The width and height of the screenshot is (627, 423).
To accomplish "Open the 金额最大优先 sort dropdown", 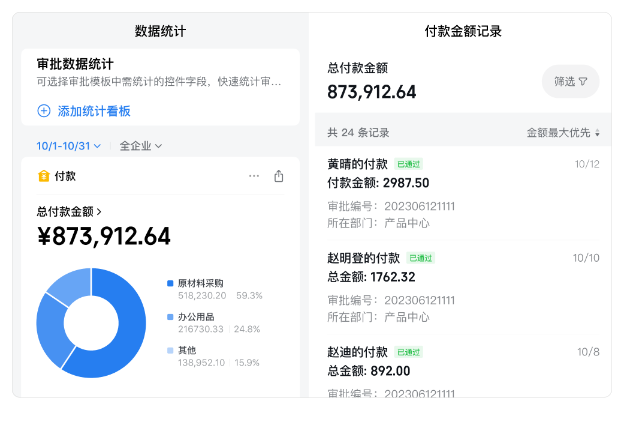I will pyautogui.click(x=560, y=133).
